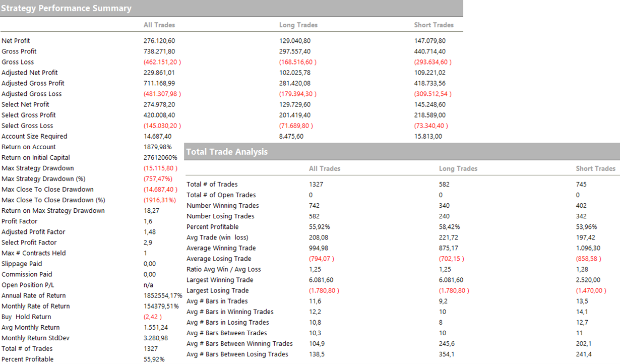Select the Total # of Open Trades label
The image size is (620, 364).
tap(221, 195)
